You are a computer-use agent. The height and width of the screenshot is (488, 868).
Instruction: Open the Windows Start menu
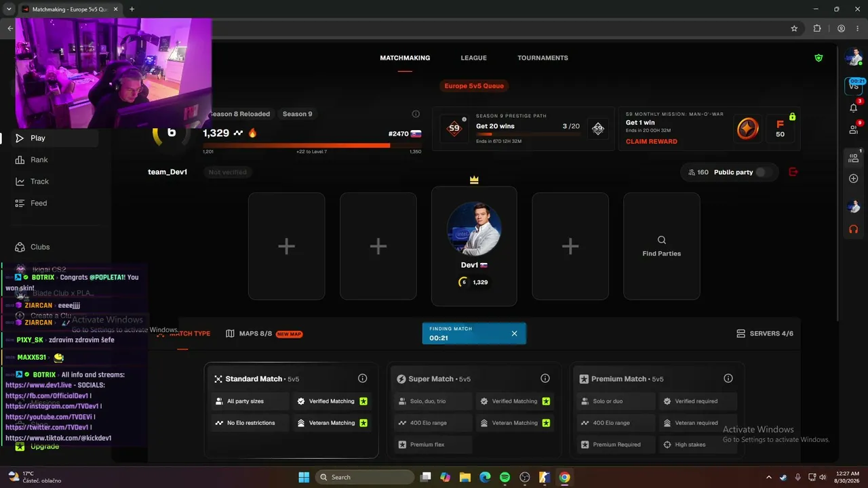click(x=304, y=477)
